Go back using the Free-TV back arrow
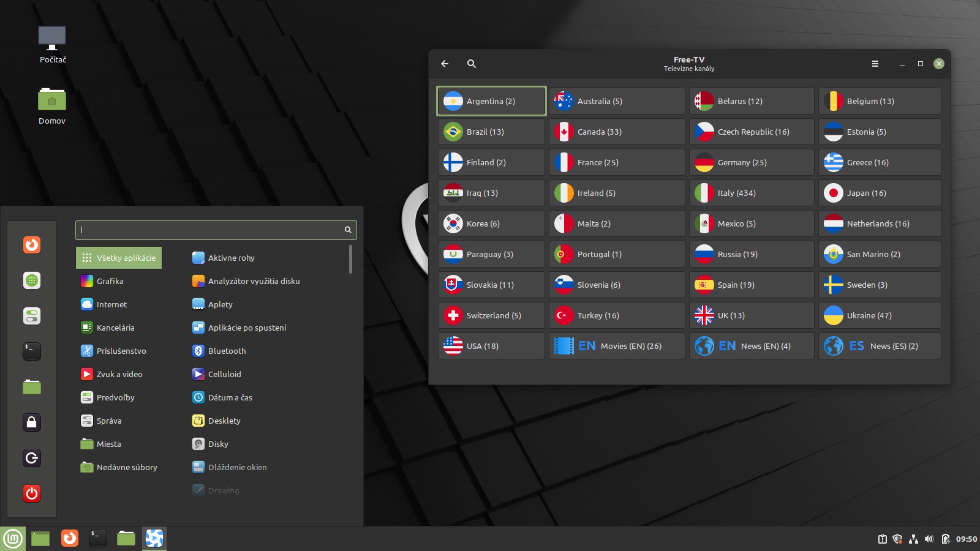980x551 pixels. 445,64
